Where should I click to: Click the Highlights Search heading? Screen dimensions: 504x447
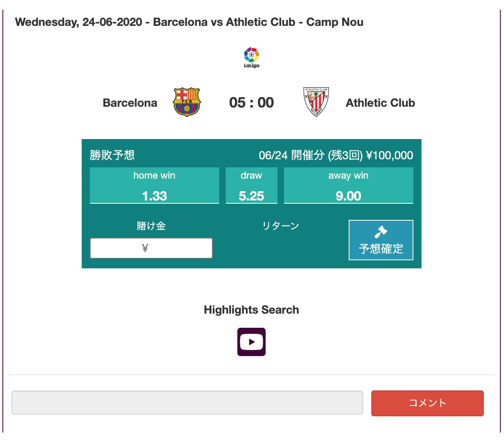(x=251, y=310)
